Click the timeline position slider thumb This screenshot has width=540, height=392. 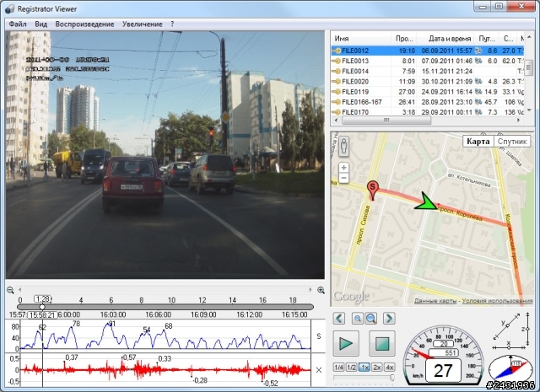click(42, 306)
